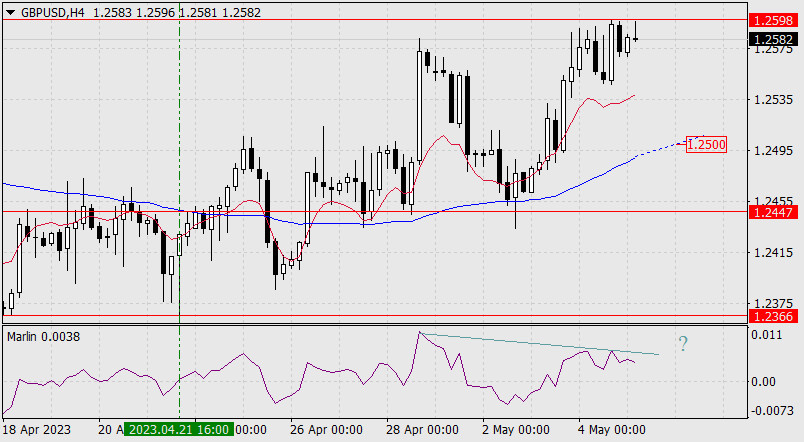804x442 pixels.
Task: Select the 0.00 Marlin scale value
Action: coord(763,381)
